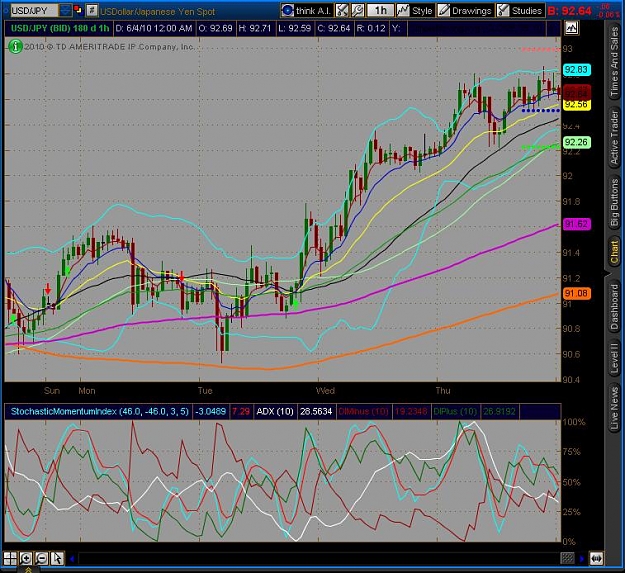Image resolution: width=625 pixels, height=573 pixels.
Task: Click the zoom in magnifier icon
Action: [26, 558]
